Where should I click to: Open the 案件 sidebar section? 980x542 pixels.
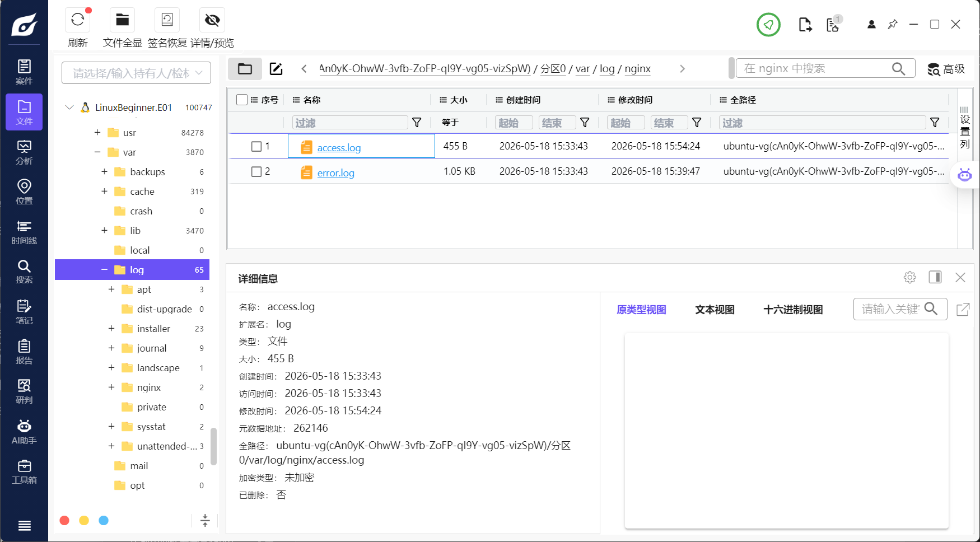pyautogui.click(x=24, y=72)
